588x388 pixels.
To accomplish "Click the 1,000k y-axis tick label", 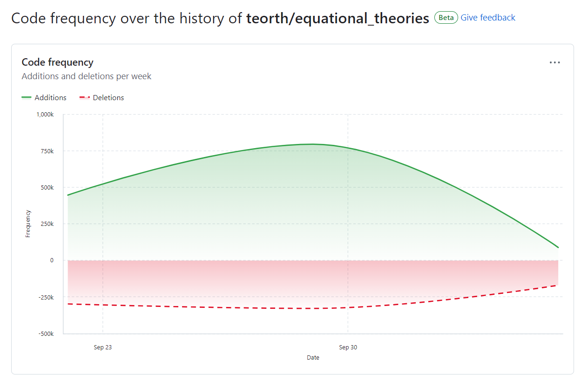I will point(45,115).
